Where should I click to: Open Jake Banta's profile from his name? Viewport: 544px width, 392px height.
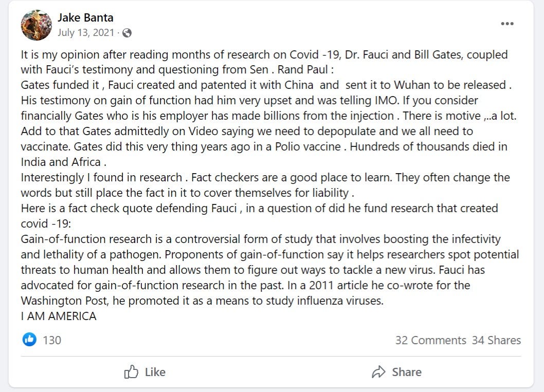point(85,17)
